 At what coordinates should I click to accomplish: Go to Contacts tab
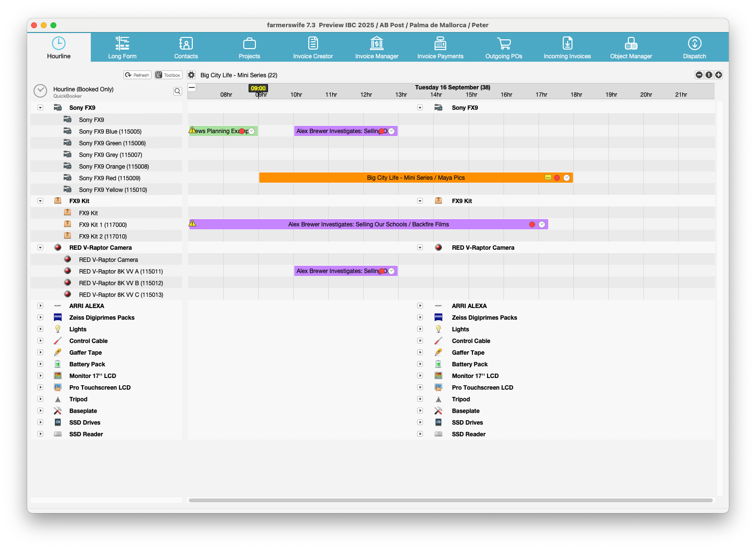tap(186, 48)
